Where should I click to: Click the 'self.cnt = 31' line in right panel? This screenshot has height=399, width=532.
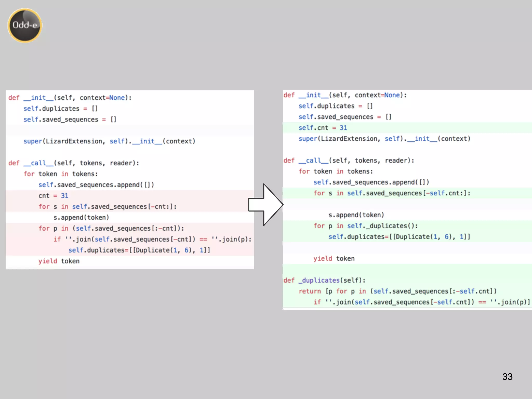(323, 128)
